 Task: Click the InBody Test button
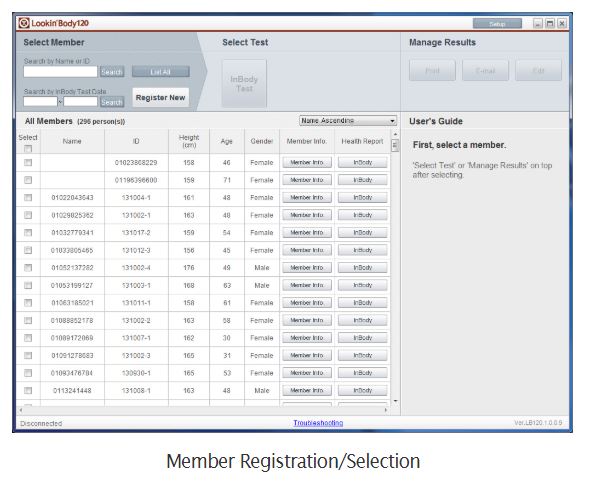tap(244, 83)
